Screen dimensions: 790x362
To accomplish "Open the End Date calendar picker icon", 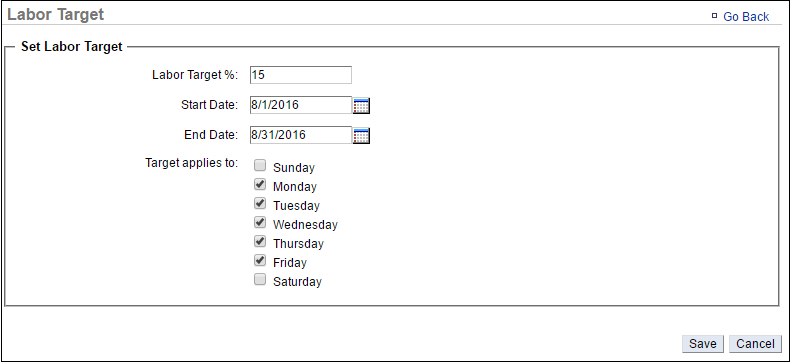I will click(x=361, y=135).
